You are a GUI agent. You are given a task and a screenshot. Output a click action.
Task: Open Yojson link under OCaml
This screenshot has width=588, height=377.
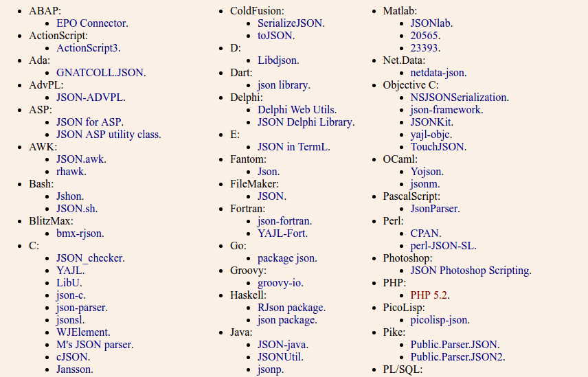tap(426, 172)
